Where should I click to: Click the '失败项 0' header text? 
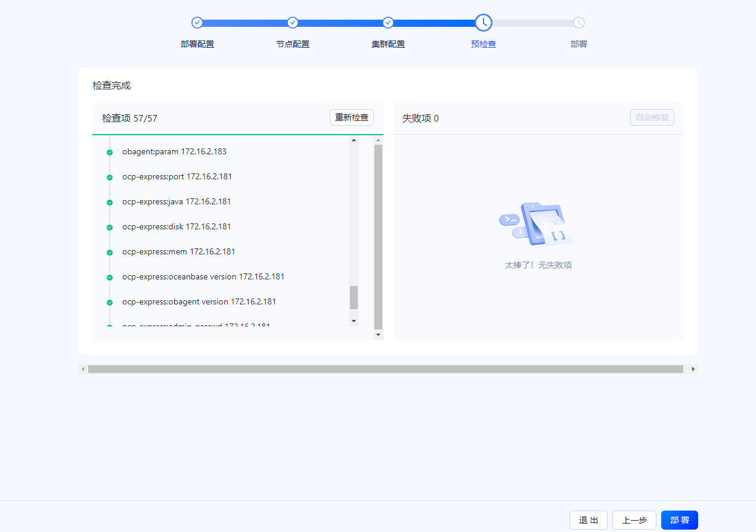[x=420, y=118]
